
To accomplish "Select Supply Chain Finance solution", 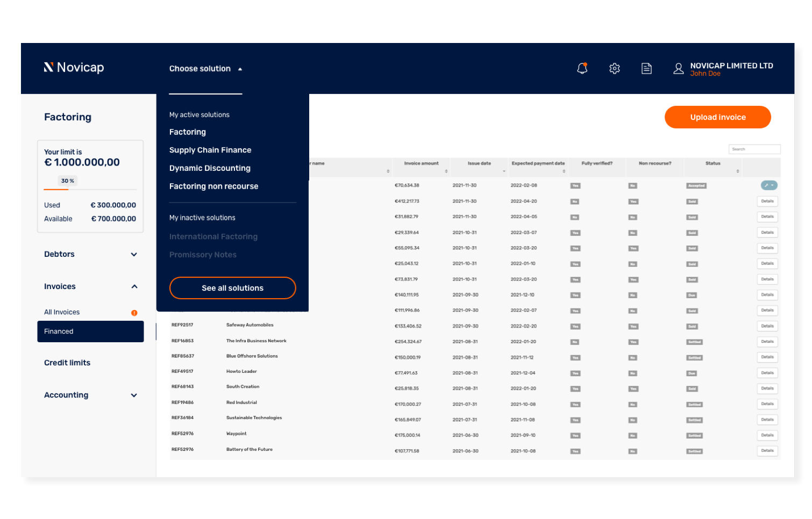I will point(210,150).
